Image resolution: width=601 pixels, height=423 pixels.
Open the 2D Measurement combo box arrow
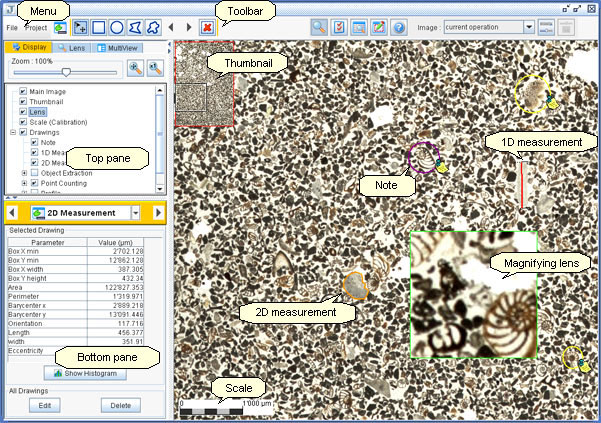point(135,213)
